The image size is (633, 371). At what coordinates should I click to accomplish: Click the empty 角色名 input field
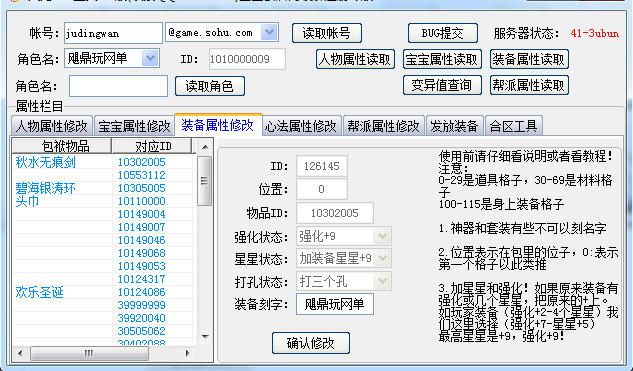tap(118, 86)
